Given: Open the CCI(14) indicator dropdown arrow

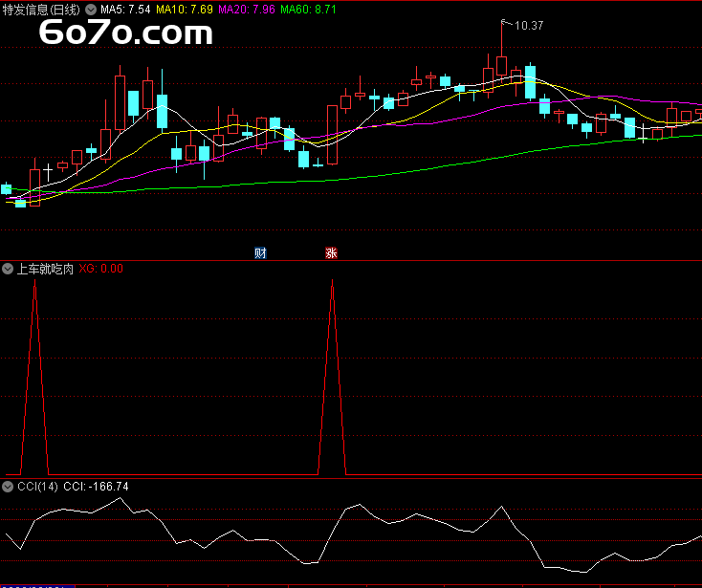Looking at the screenshot, I should [8, 487].
